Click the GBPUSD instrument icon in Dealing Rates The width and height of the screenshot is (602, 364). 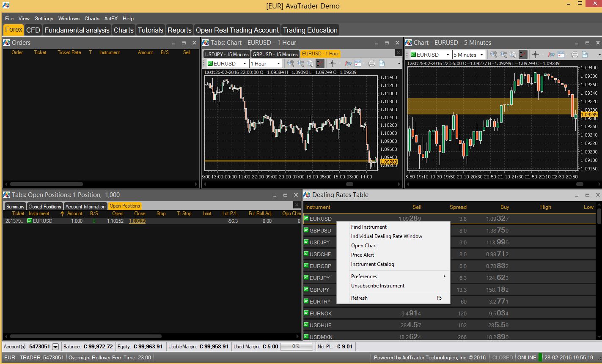306,230
